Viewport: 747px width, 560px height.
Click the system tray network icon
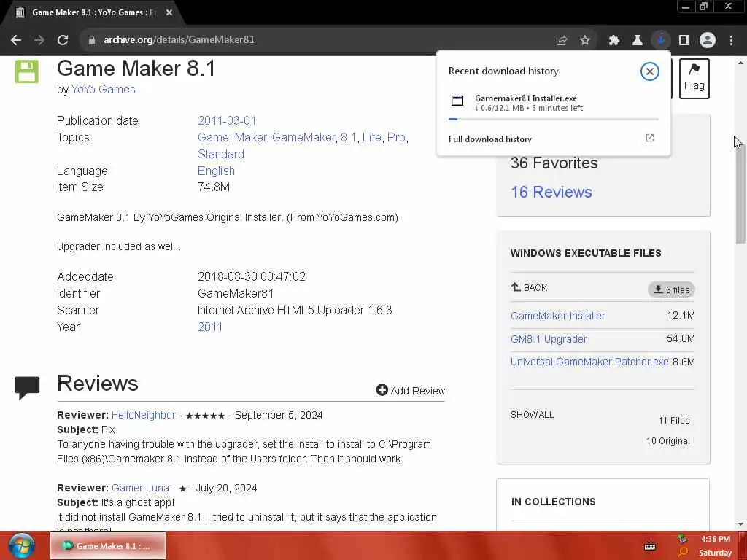click(x=682, y=539)
